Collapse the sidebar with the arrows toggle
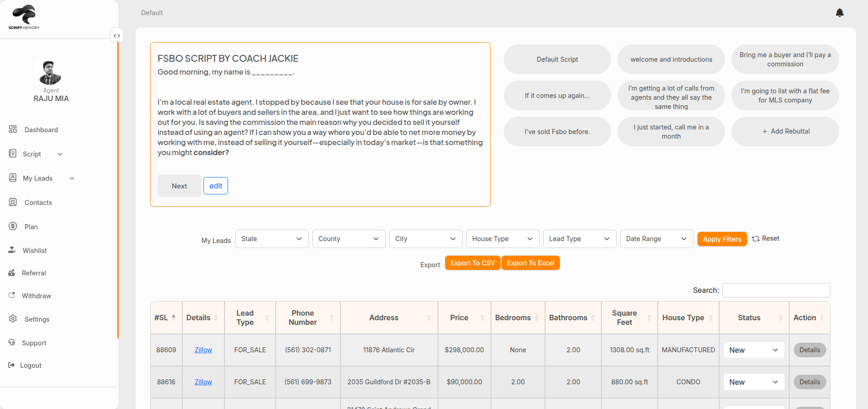The image size is (868, 409). [x=117, y=36]
